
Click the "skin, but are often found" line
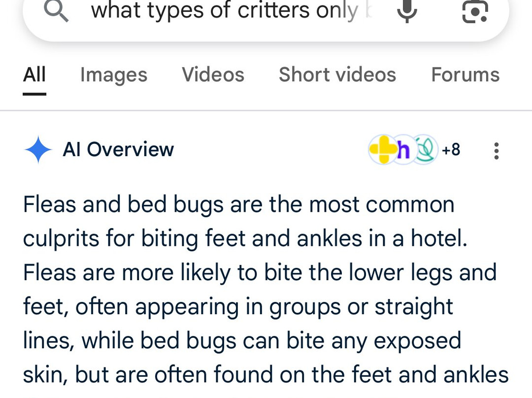point(266,375)
